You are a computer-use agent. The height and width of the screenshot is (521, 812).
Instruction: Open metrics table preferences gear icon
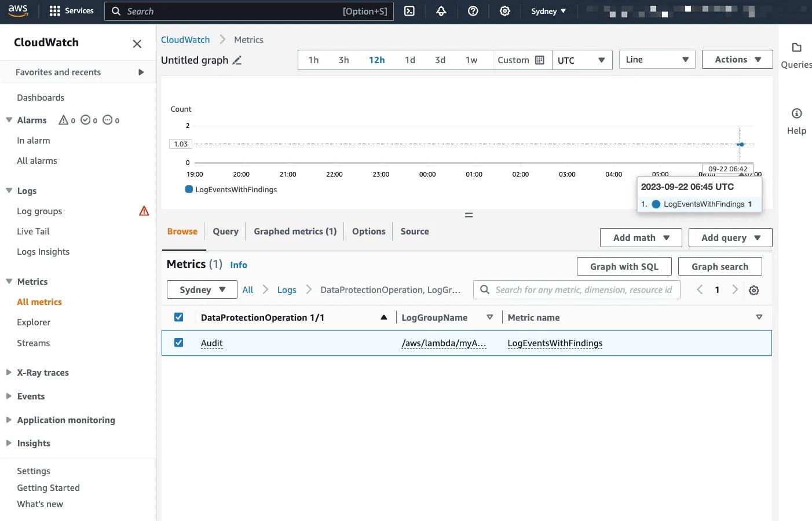(754, 291)
